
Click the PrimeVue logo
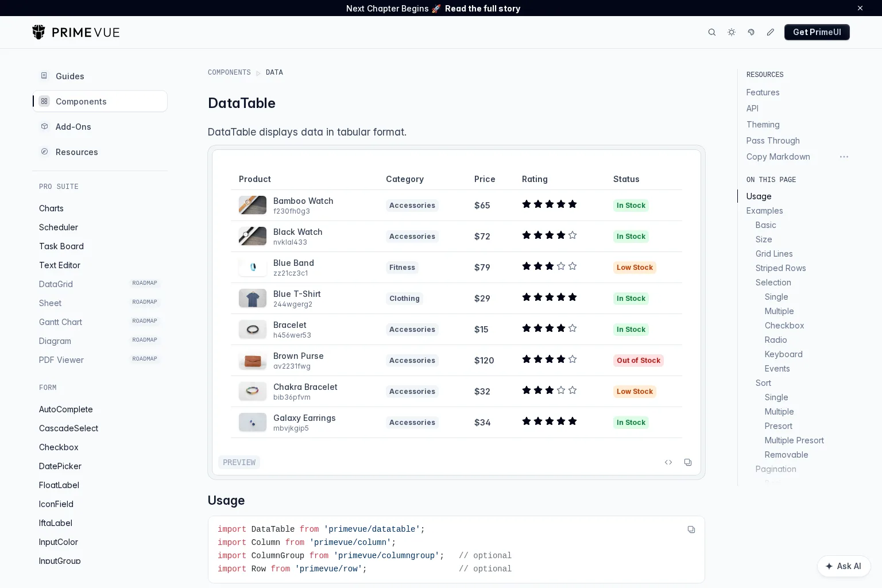(x=76, y=32)
